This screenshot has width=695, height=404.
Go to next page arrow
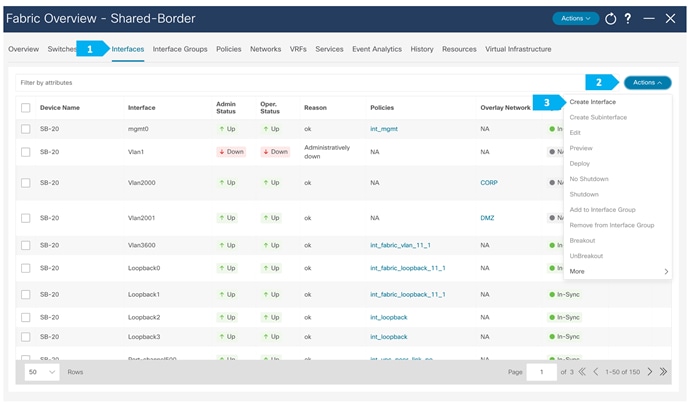[x=650, y=372]
